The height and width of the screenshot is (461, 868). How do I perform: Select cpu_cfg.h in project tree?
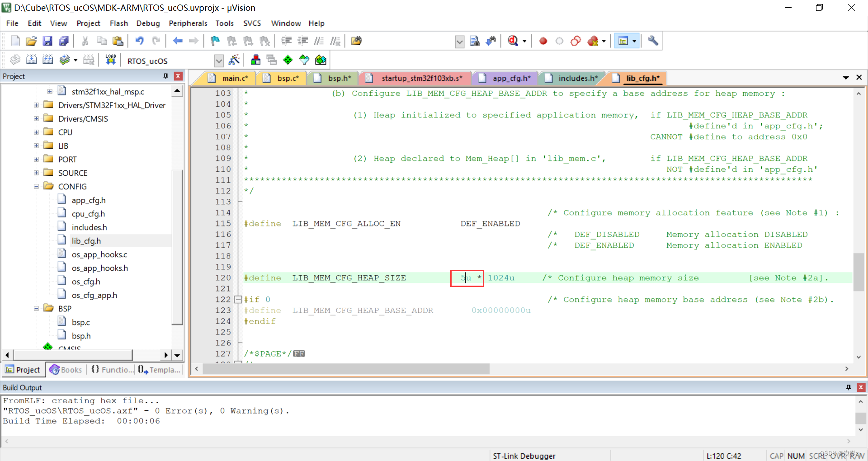tap(88, 214)
